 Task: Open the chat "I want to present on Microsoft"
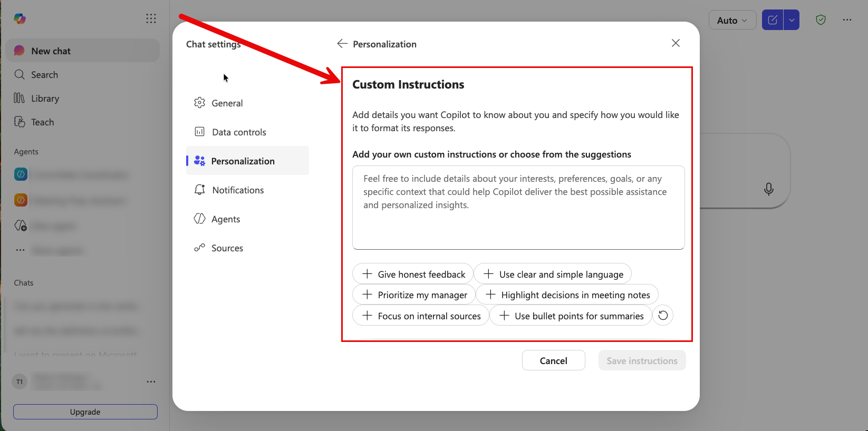(x=75, y=355)
